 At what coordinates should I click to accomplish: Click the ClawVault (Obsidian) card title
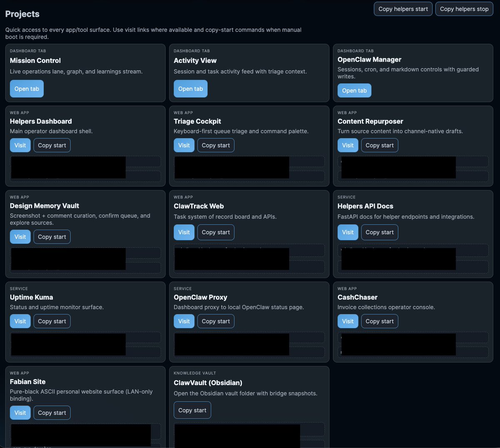tap(208, 383)
